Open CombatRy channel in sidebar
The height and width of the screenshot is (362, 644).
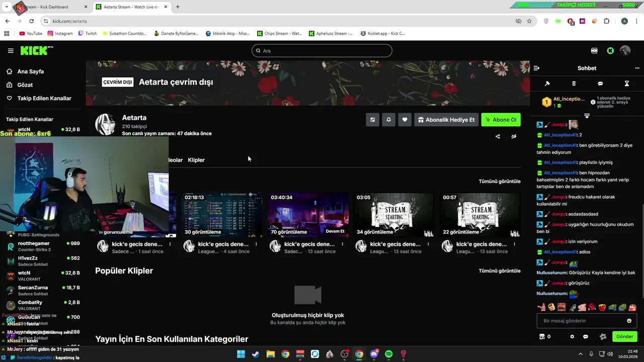[42, 305]
